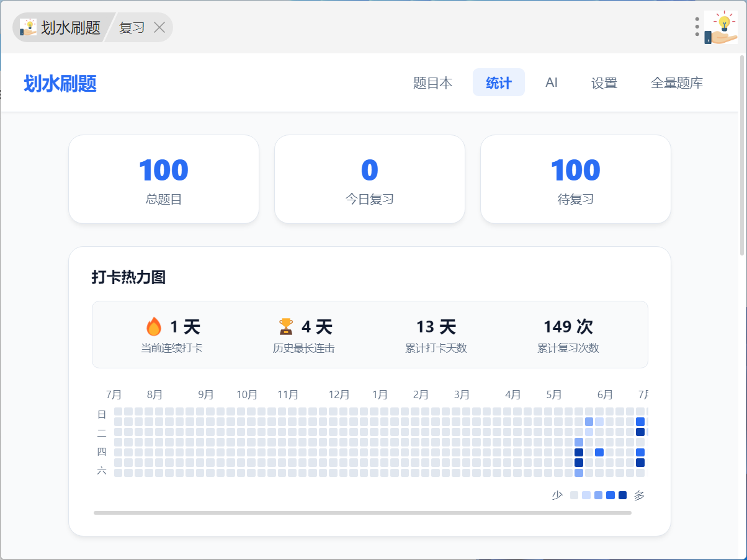Open the 题目本 tab
747x560 pixels.
pyautogui.click(x=433, y=82)
